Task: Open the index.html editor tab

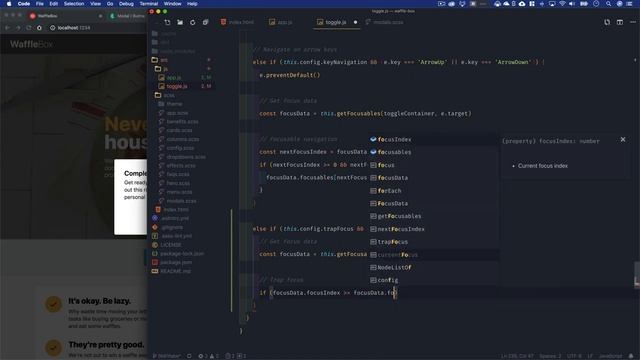Action: coord(237,22)
